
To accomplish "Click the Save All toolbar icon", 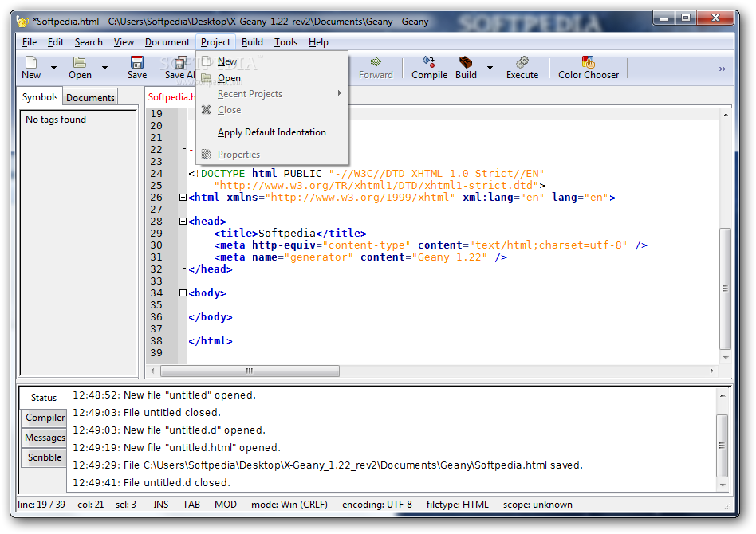I will [181, 61].
